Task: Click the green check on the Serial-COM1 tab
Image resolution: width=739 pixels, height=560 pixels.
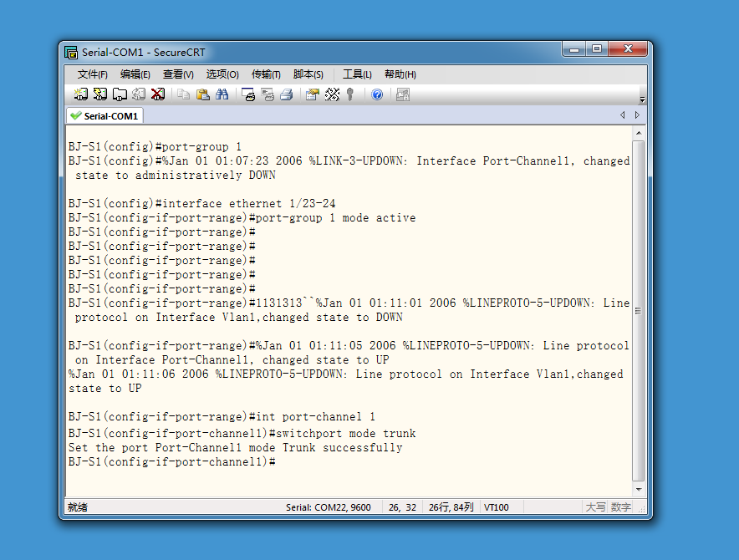Action: pos(75,115)
